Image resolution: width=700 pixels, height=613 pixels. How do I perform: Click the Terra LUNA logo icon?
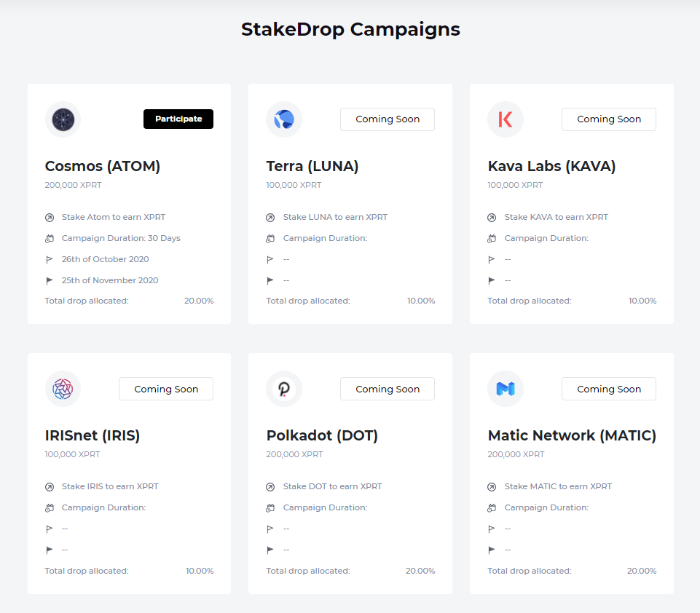click(x=284, y=119)
